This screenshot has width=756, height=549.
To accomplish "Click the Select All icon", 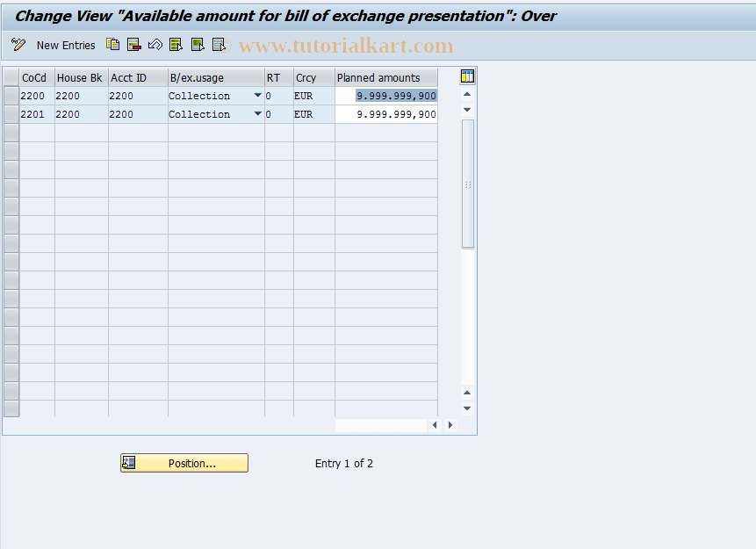I will [175, 45].
